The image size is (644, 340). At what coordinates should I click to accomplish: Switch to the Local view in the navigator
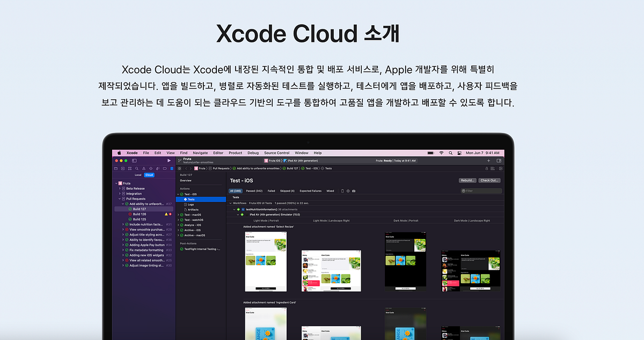[x=138, y=175]
